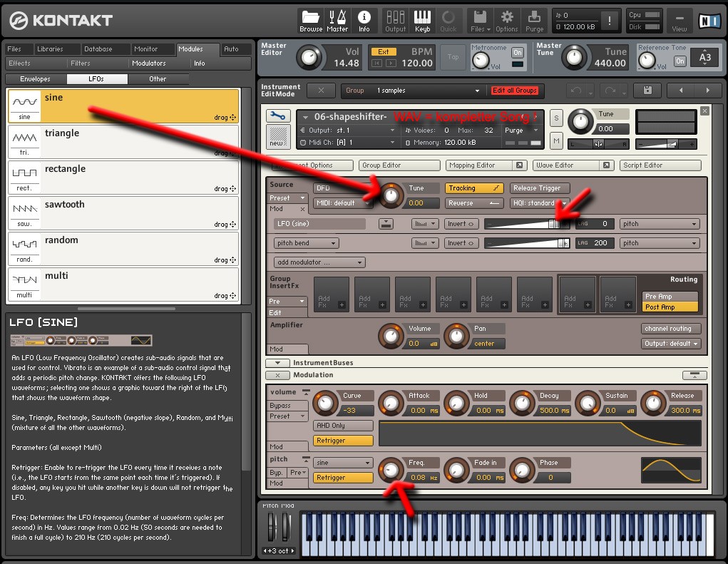The image size is (728, 564).
Task: Click the NI logo
Action: pyautogui.click(x=709, y=21)
